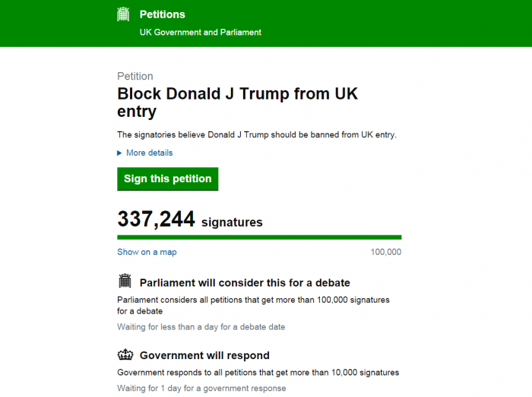
Task: Click the Petitions header title
Action: tap(162, 14)
